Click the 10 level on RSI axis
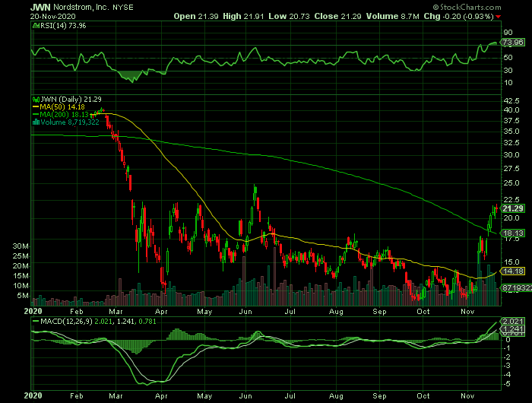Viewport: 532px width, 403px height. click(x=508, y=83)
